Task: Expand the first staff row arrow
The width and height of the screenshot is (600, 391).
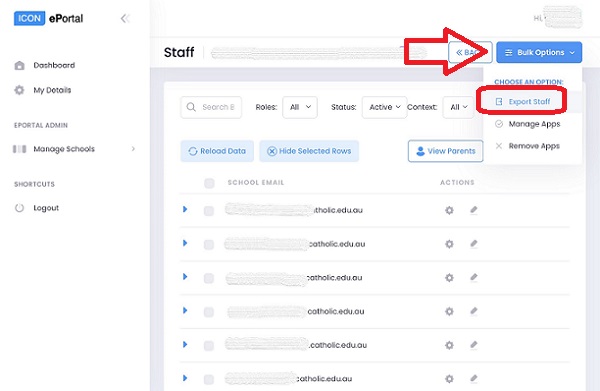Action: pos(185,209)
